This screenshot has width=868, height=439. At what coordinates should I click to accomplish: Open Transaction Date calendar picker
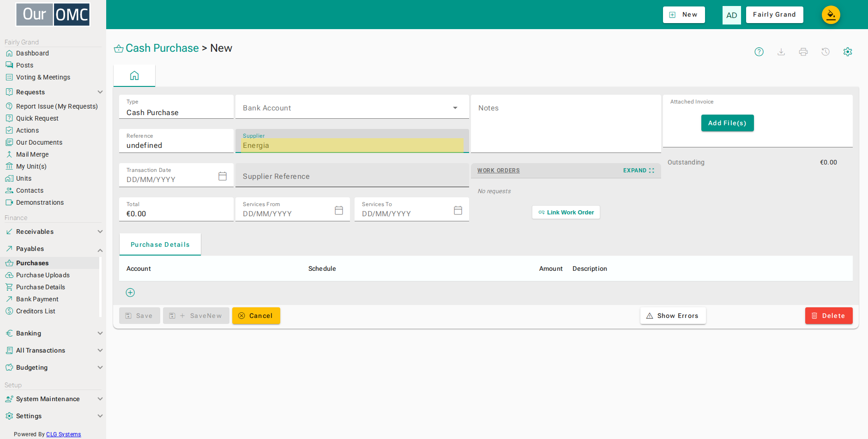click(223, 176)
